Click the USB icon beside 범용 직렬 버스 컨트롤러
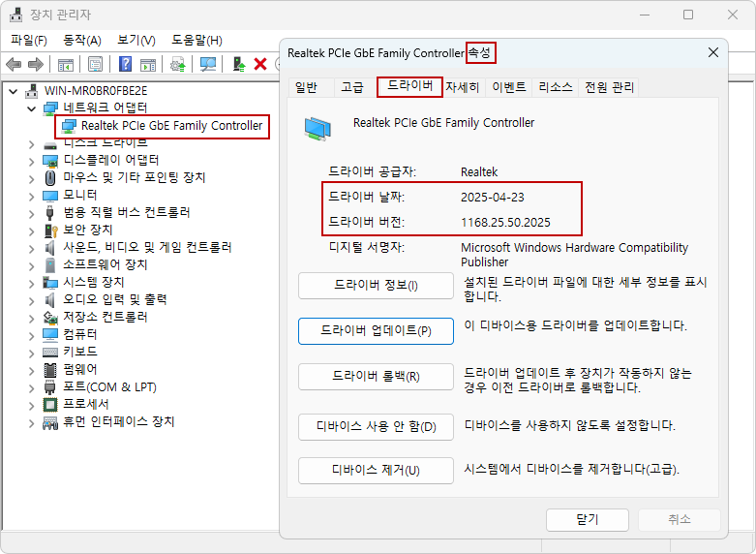 pyautogui.click(x=49, y=213)
